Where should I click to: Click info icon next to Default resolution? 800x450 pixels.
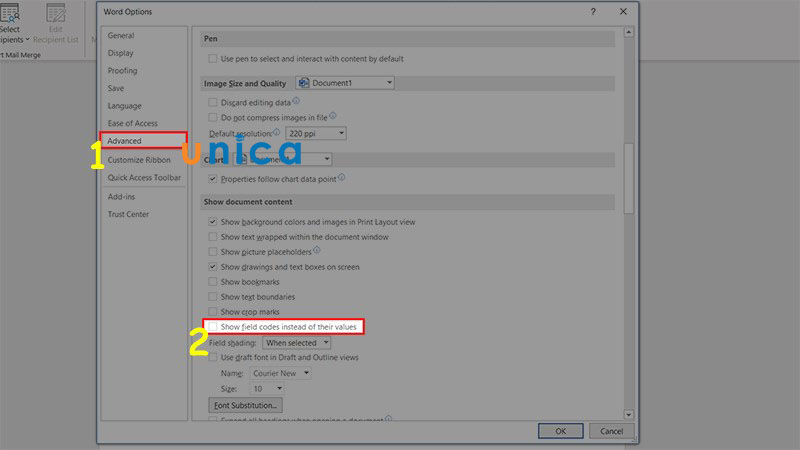(x=276, y=132)
